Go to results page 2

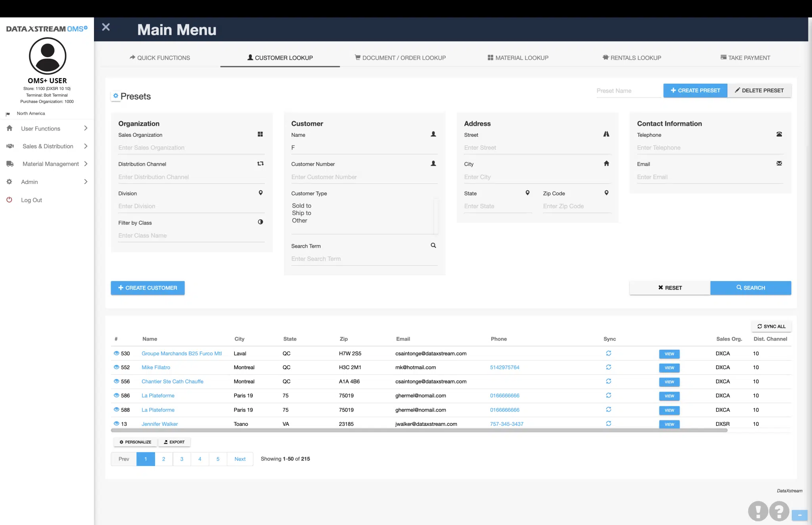164,459
